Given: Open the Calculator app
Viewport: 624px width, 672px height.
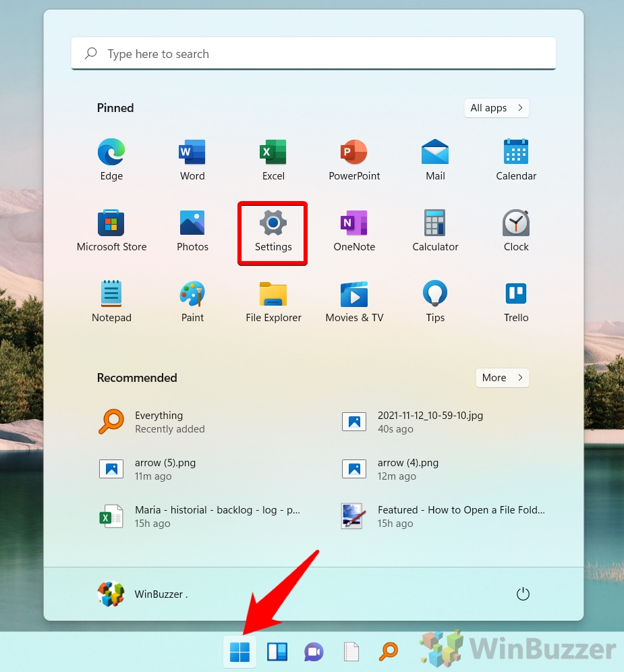Looking at the screenshot, I should [435, 231].
